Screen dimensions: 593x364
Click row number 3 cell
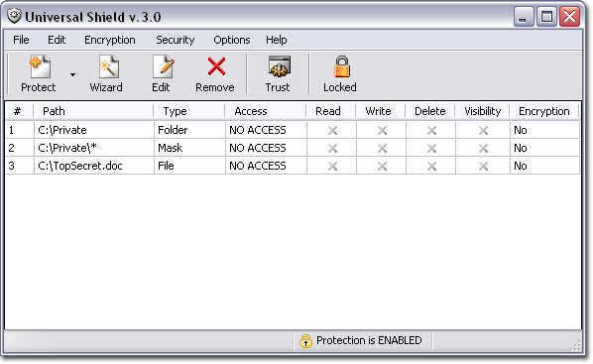coord(19,166)
